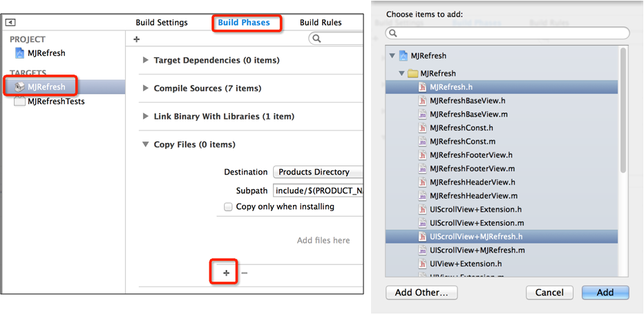Click the .m icon beside UIScrollView+Extension.m
The image size is (644, 314).
(x=422, y=223)
